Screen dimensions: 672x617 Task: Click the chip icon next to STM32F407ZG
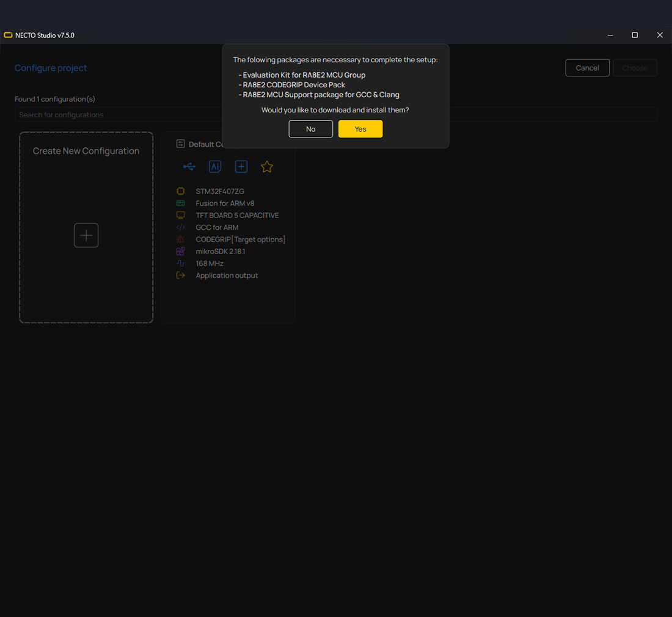181,191
